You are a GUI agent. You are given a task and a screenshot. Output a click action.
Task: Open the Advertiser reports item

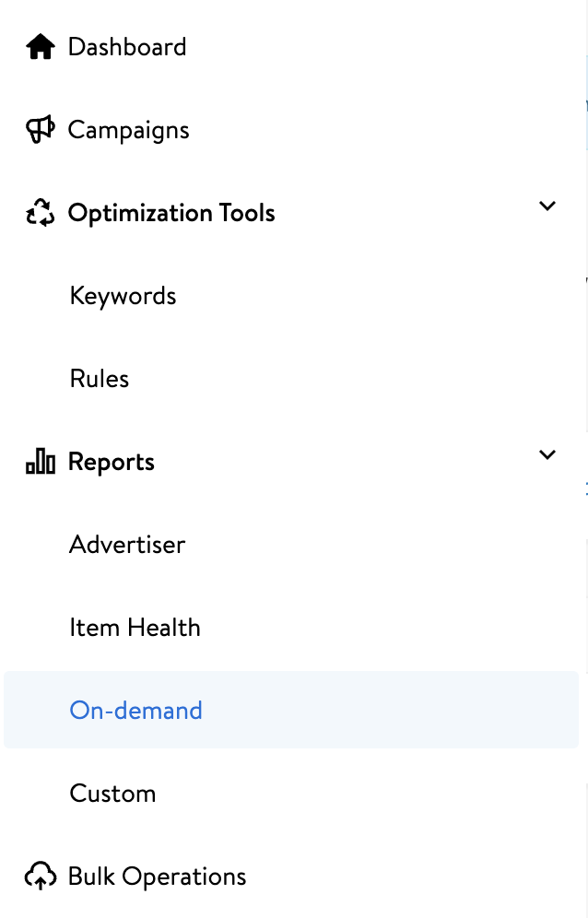point(127,545)
